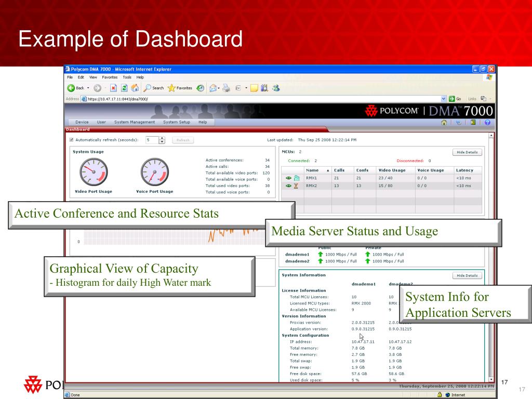
Task: Click the Stop loading icon
Action: (x=114, y=88)
